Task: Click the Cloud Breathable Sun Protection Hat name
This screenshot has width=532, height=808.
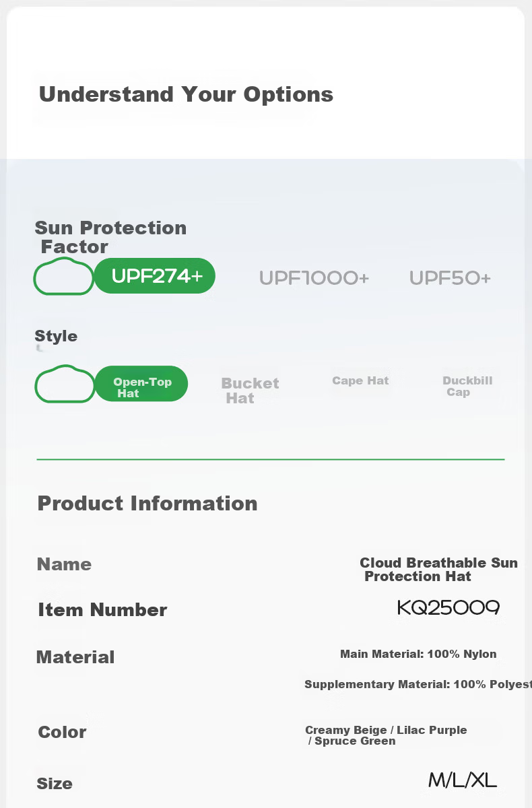Action: click(438, 570)
